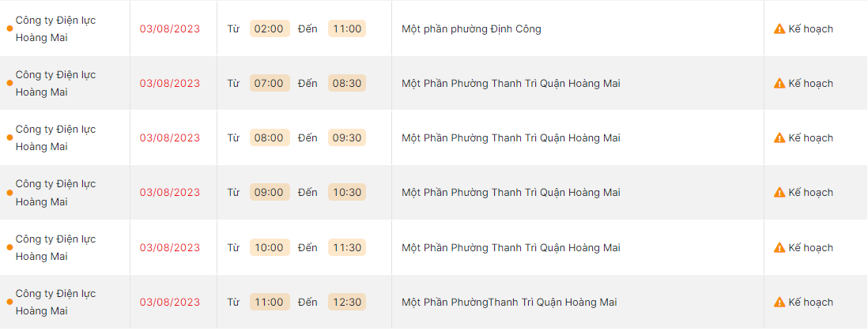
Task: Click orange bullet dot in Định Công row
Action: [x=9, y=29]
